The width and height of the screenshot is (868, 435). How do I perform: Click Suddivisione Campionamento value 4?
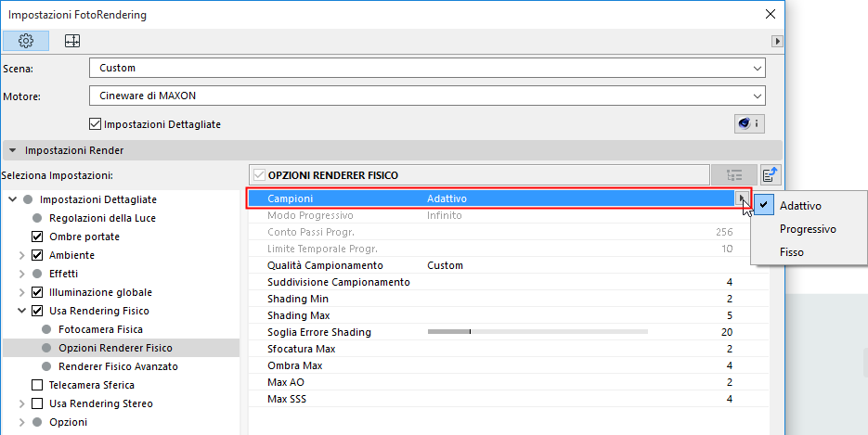pyautogui.click(x=730, y=283)
